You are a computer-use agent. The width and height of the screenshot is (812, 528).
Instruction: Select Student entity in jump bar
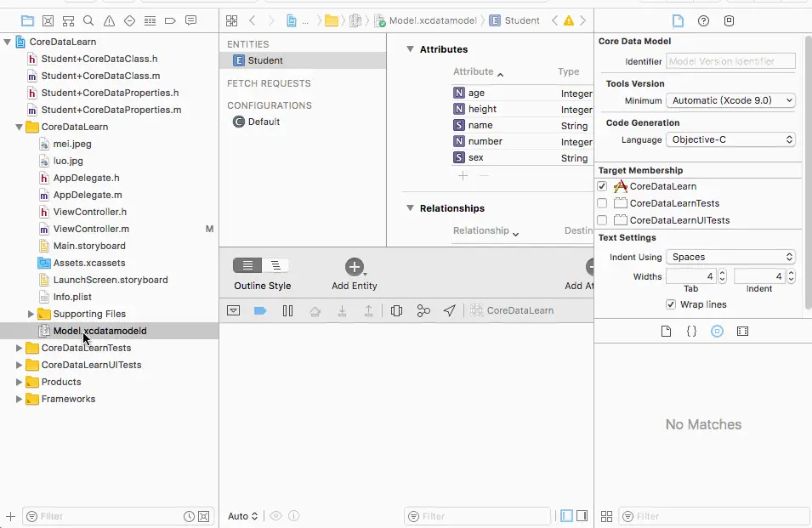click(x=515, y=20)
